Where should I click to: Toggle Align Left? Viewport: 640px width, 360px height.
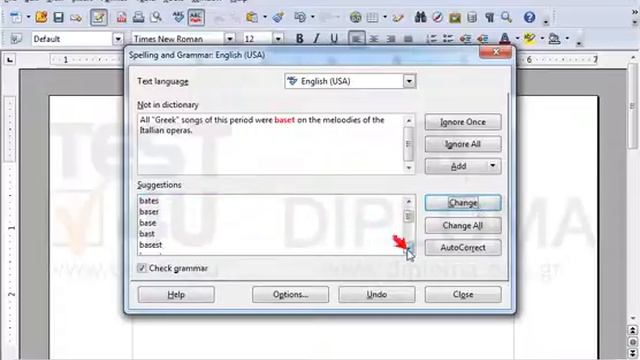pos(356,39)
